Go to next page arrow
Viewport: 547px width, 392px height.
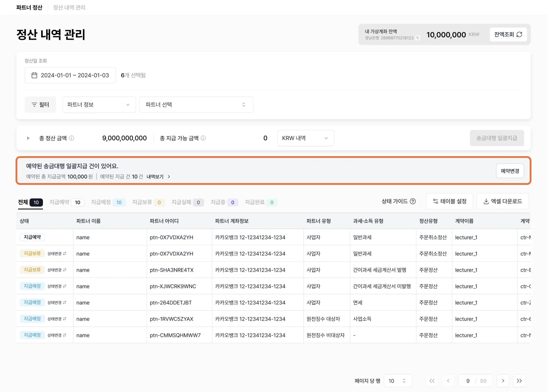point(503,381)
